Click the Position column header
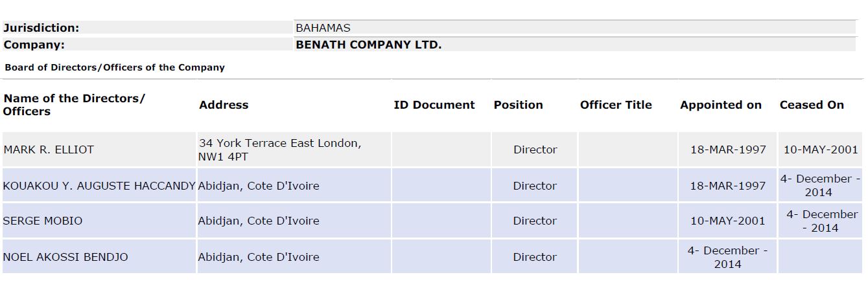Screen dimensions: 868x288 click(x=519, y=105)
